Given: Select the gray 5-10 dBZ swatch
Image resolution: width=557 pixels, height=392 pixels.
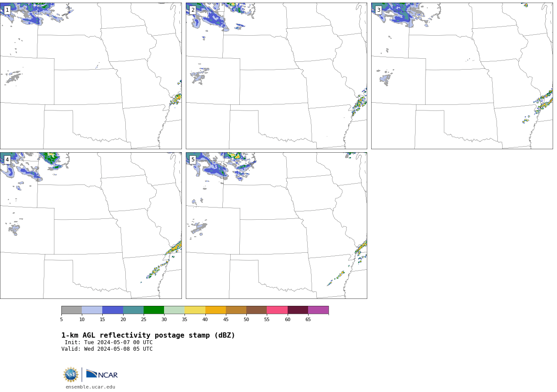Looking at the screenshot, I should point(71,310).
